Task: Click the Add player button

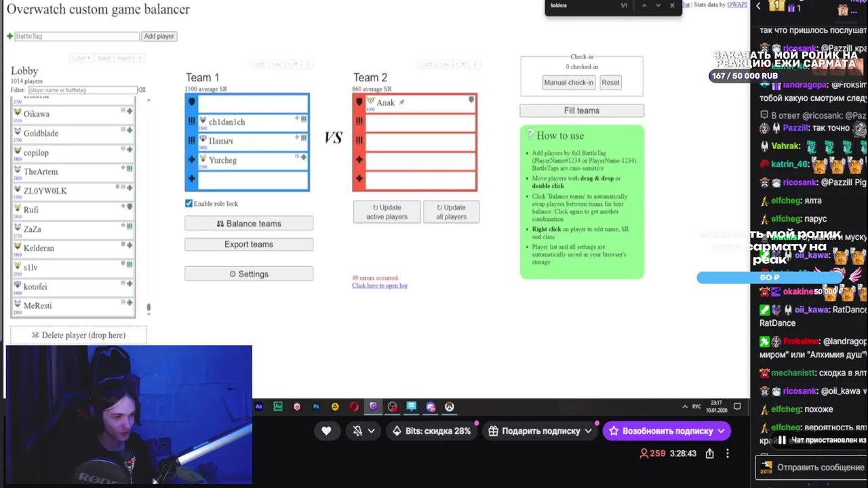Action: click(159, 37)
